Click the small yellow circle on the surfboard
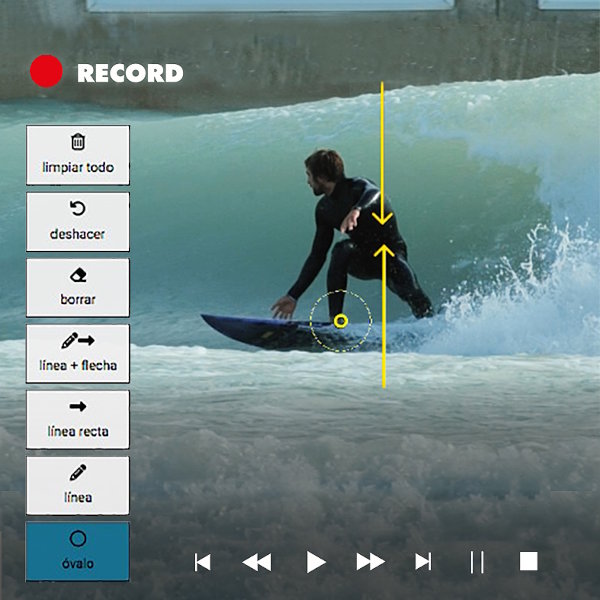This screenshot has height=600, width=600. point(340,321)
